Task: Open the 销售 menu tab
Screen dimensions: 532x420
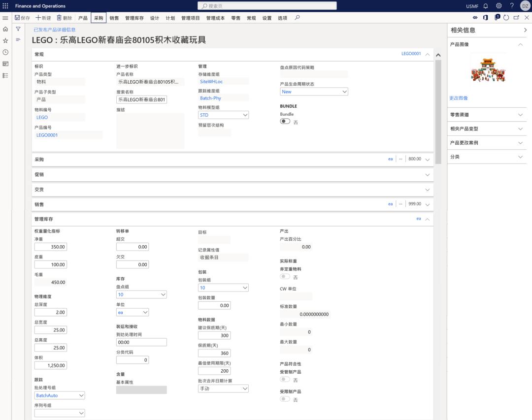Action: coord(114,18)
